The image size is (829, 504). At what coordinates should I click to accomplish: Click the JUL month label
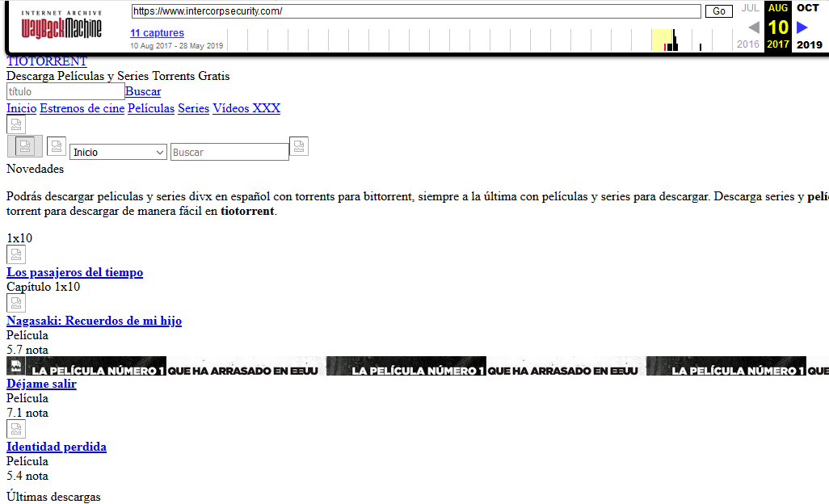tap(750, 8)
